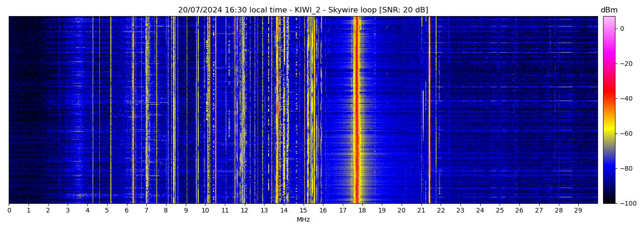
Task: Click the yellow vertical line near 5.2 MHz
Action: [x=111, y=110]
